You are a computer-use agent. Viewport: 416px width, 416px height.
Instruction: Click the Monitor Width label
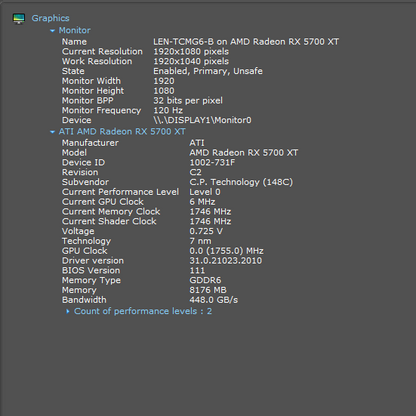[91, 81]
